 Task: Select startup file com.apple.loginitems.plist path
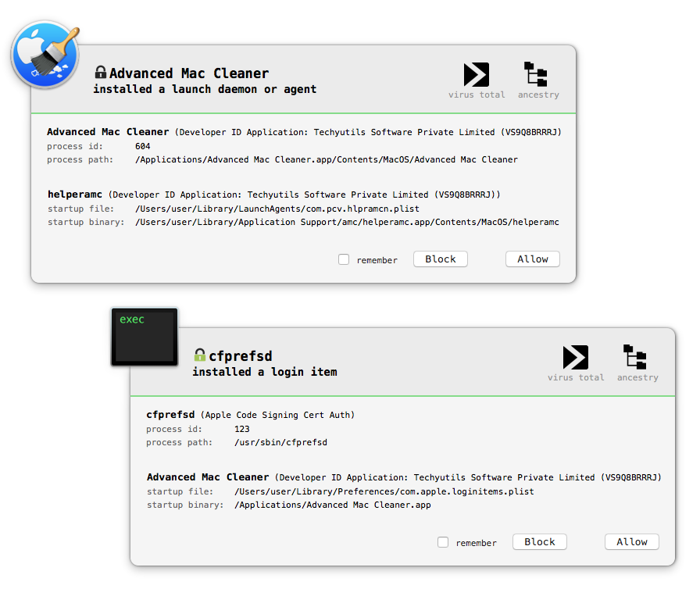[384, 491]
